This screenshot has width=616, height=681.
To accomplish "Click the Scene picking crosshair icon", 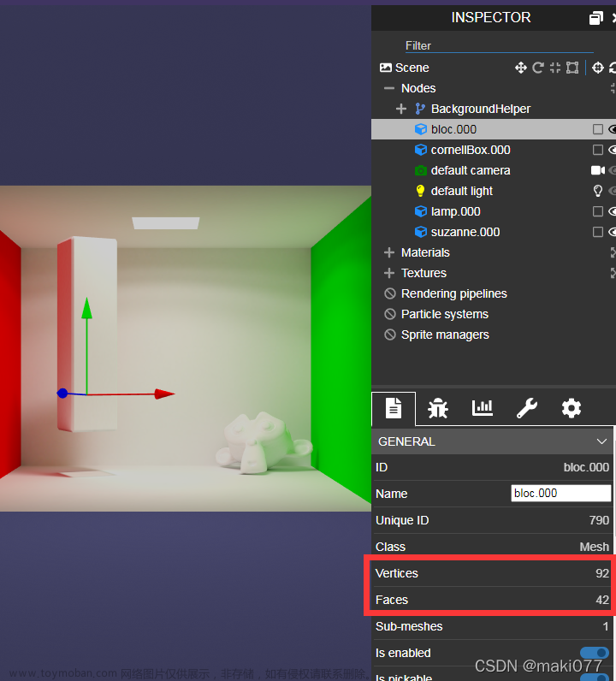I will (x=598, y=68).
